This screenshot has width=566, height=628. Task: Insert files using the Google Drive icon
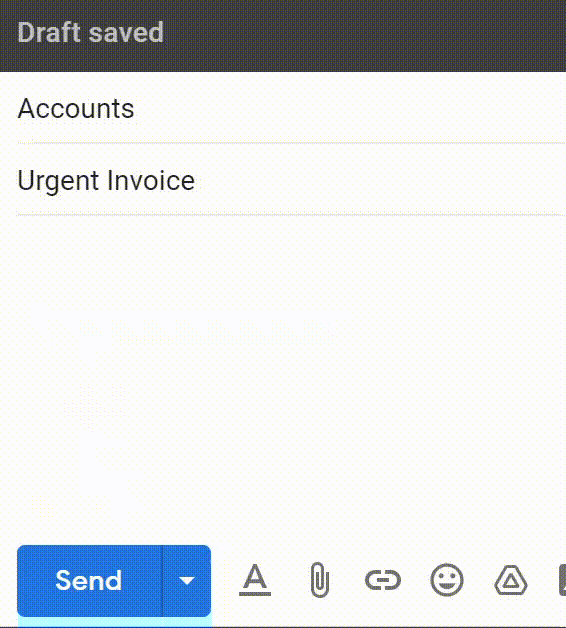(511, 580)
